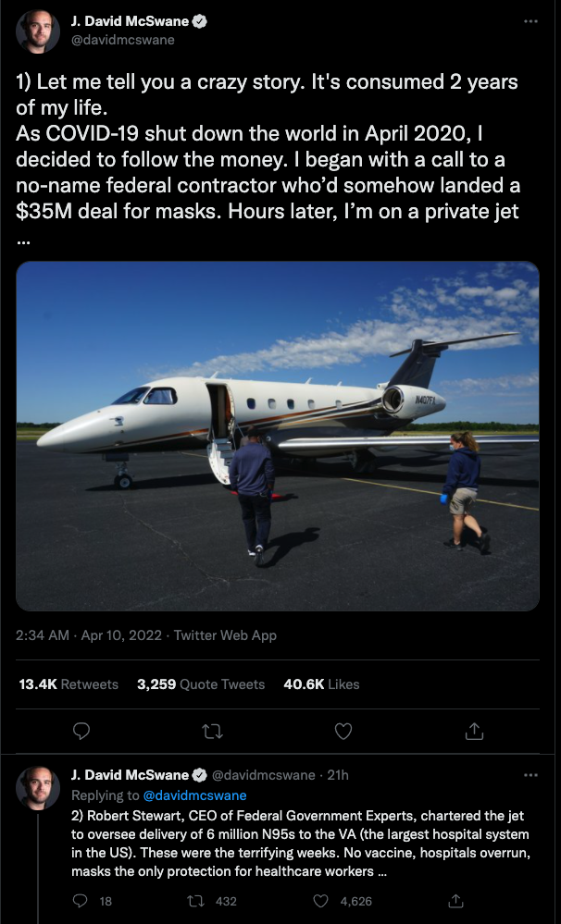Open @davidmcswane handle under author name
Image resolution: width=561 pixels, height=924 pixels.
tap(123, 40)
